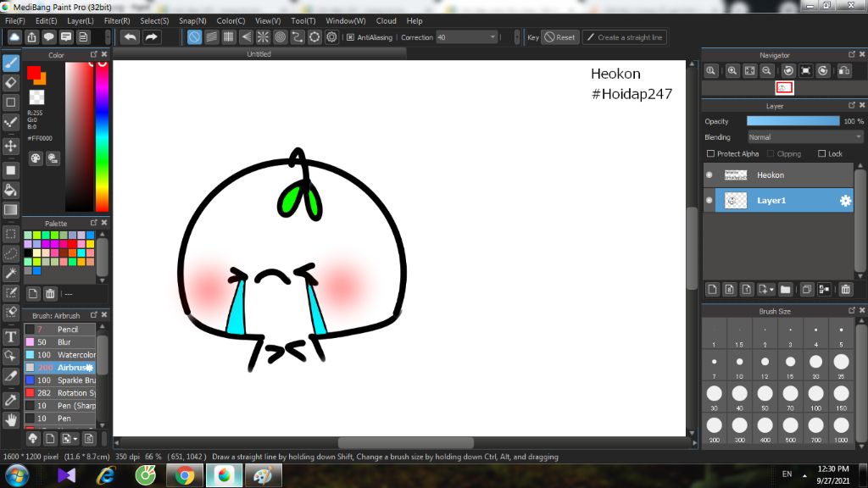Open the Filter menu

click(x=117, y=21)
